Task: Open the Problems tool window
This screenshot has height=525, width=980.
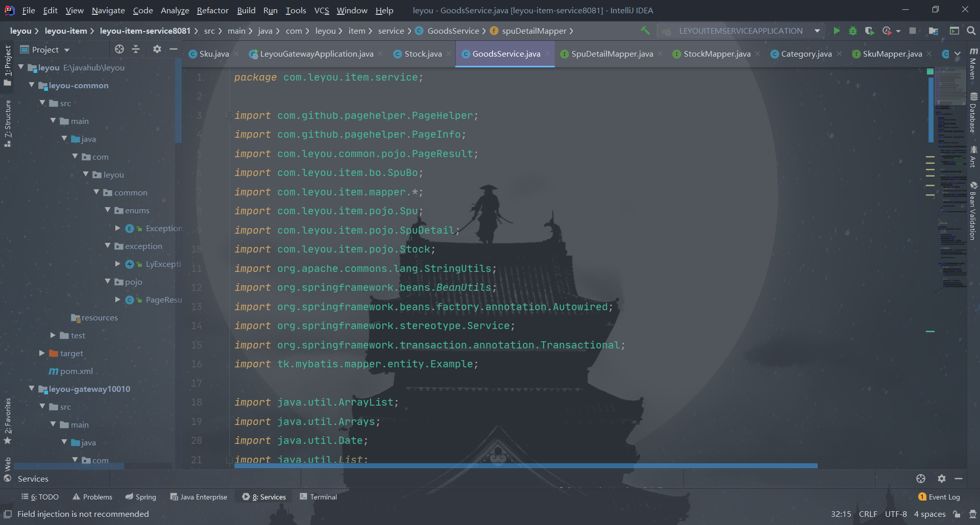Action: pos(92,497)
